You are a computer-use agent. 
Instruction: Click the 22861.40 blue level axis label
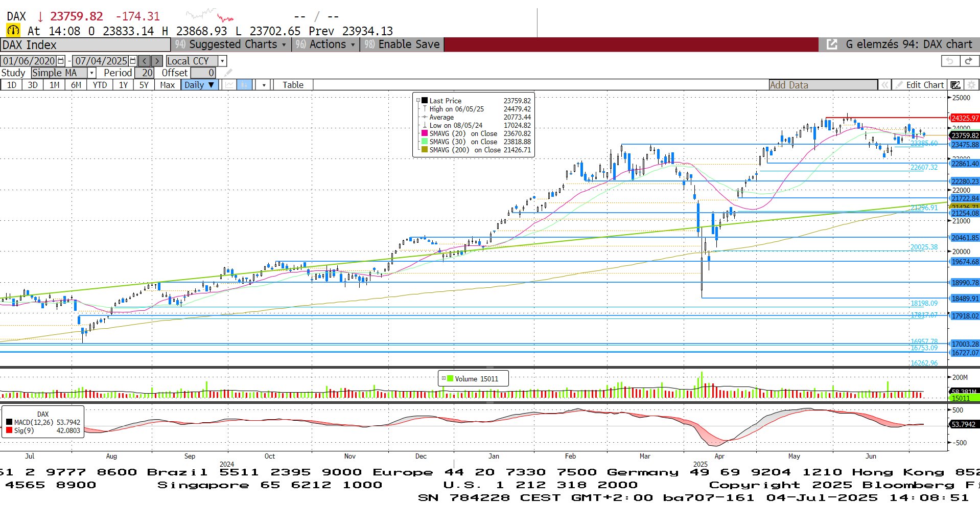(x=965, y=164)
